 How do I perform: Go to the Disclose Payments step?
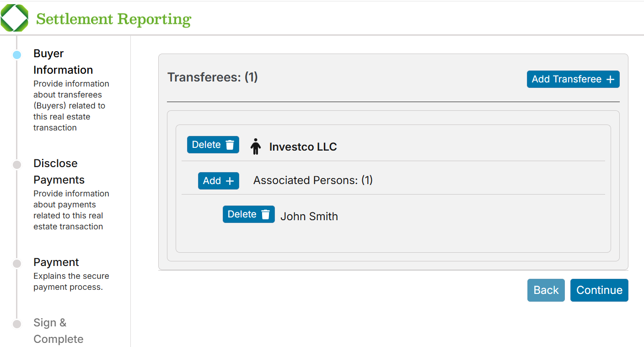pyautogui.click(x=59, y=172)
